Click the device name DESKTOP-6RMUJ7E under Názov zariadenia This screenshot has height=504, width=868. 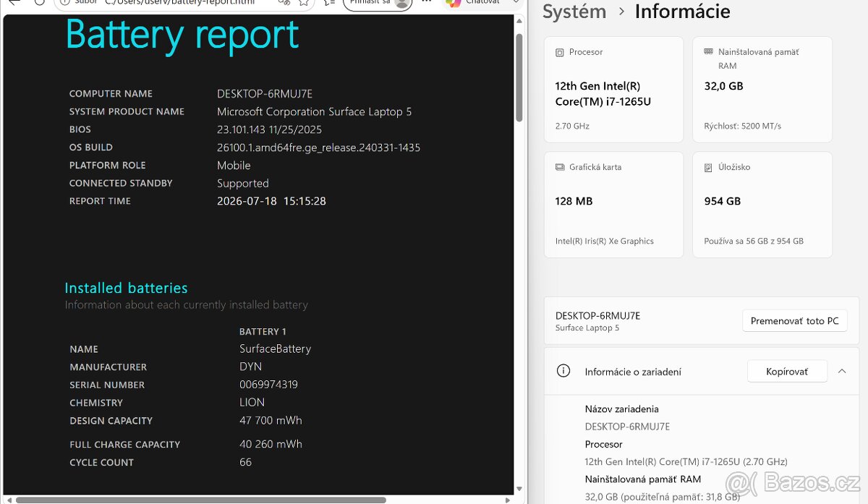click(x=627, y=427)
